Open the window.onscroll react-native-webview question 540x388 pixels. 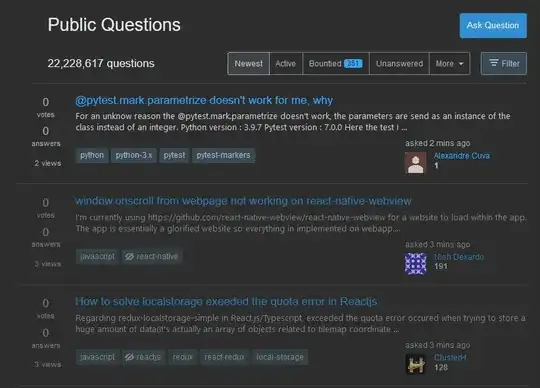tap(243, 201)
